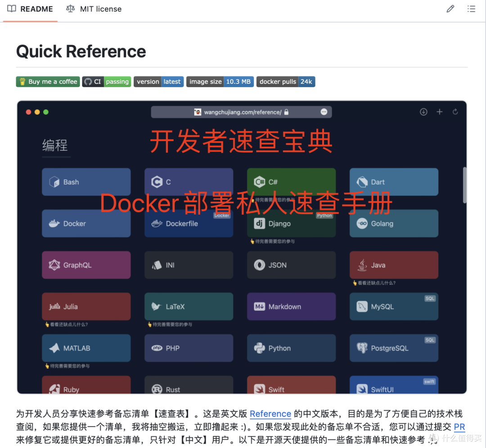Click the Quick Reference heading
The image size is (486, 448).
pyautogui.click(x=81, y=51)
